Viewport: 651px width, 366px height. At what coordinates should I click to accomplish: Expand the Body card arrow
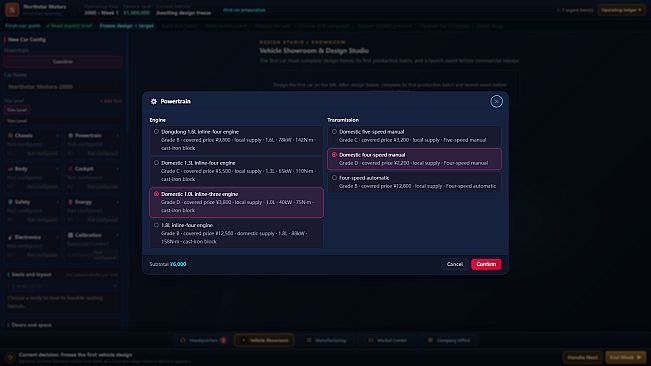click(57, 169)
